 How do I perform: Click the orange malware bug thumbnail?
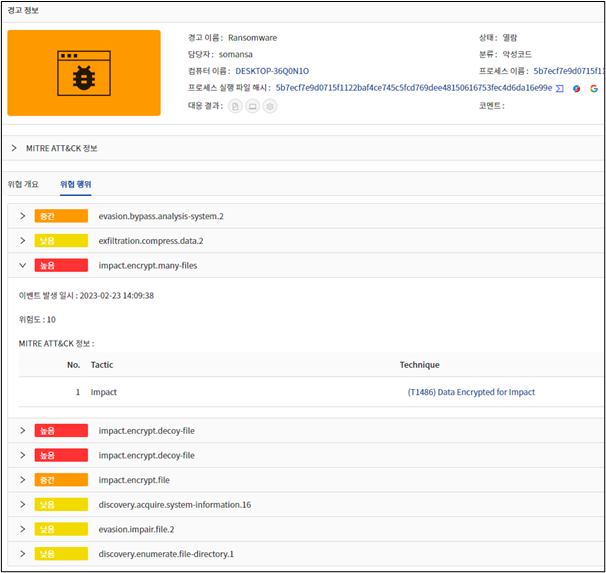(x=84, y=73)
